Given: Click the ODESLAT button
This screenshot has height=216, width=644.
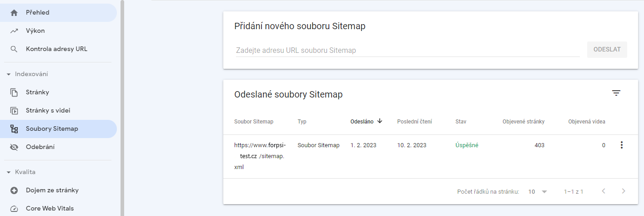Looking at the screenshot, I should (x=607, y=50).
